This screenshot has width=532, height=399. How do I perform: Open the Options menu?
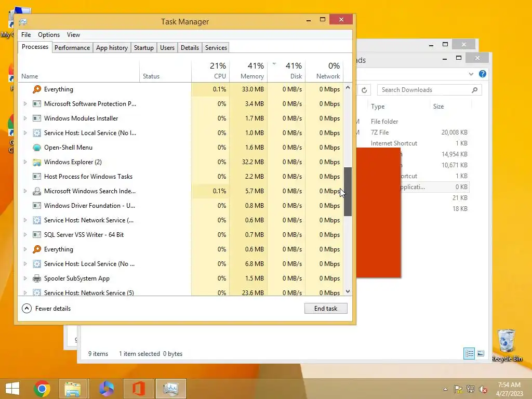[49, 35]
